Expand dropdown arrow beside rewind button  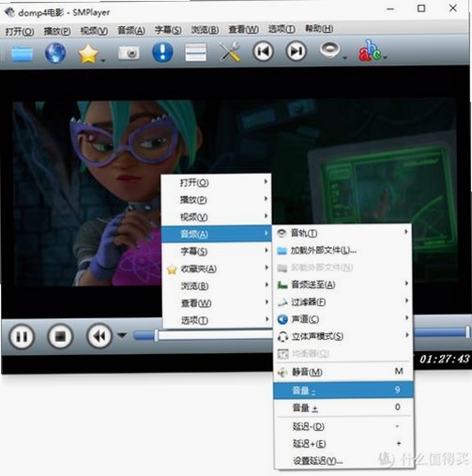[122, 335]
